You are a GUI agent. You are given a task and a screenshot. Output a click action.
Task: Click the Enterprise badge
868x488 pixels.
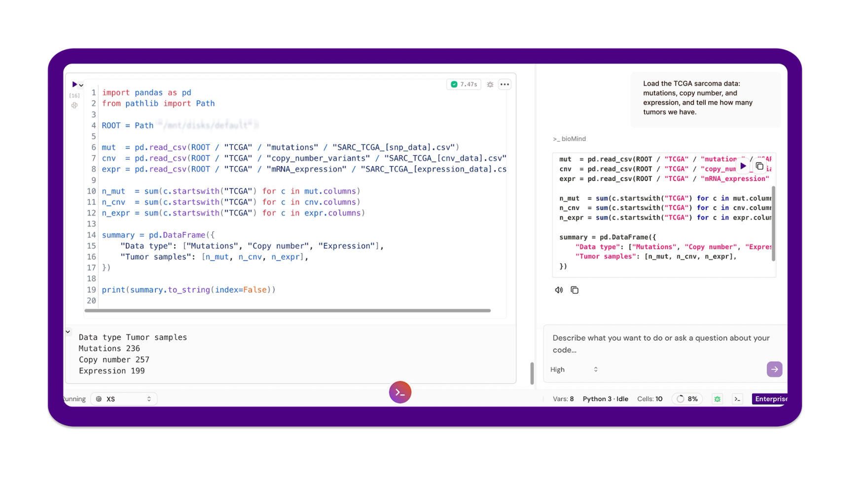click(x=770, y=399)
